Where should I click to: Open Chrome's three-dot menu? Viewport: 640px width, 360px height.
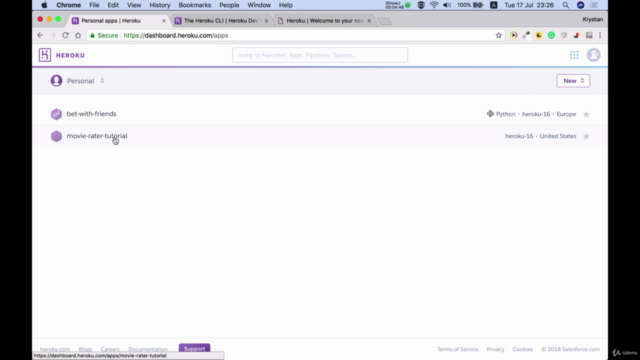600,36
